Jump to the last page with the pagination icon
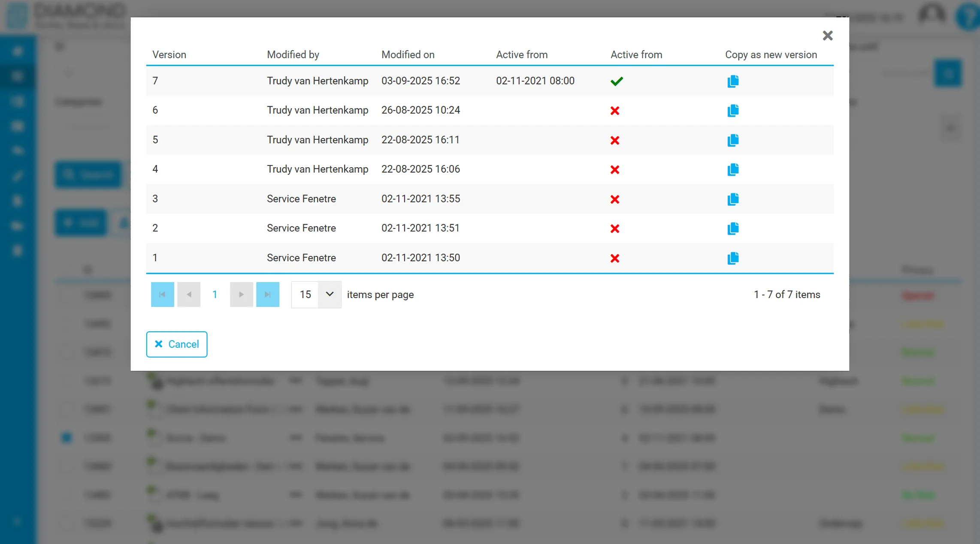The image size is (980, 544). click(267, 295)
